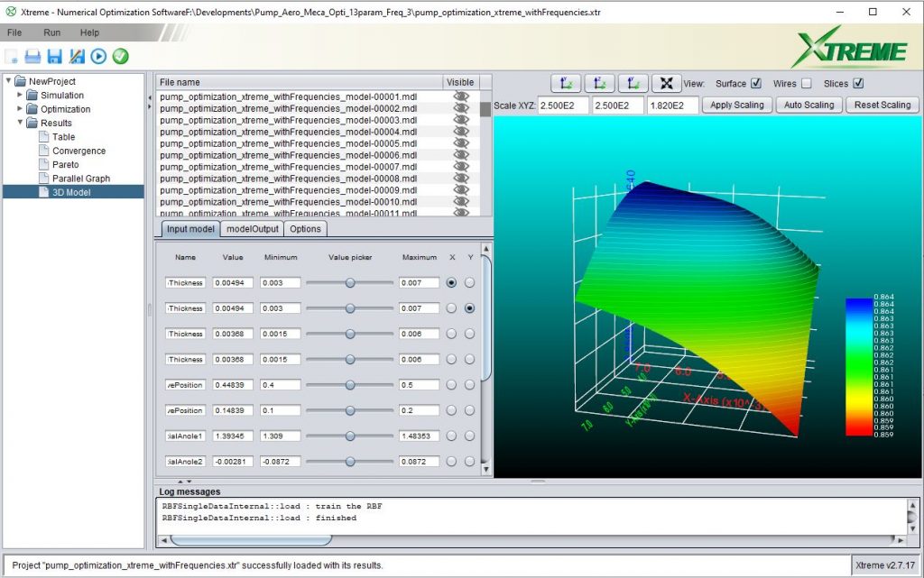This screenshot has height=578, width=924.
Task: Collapse the NewProject tree node
Action: (x=8, y=80)
